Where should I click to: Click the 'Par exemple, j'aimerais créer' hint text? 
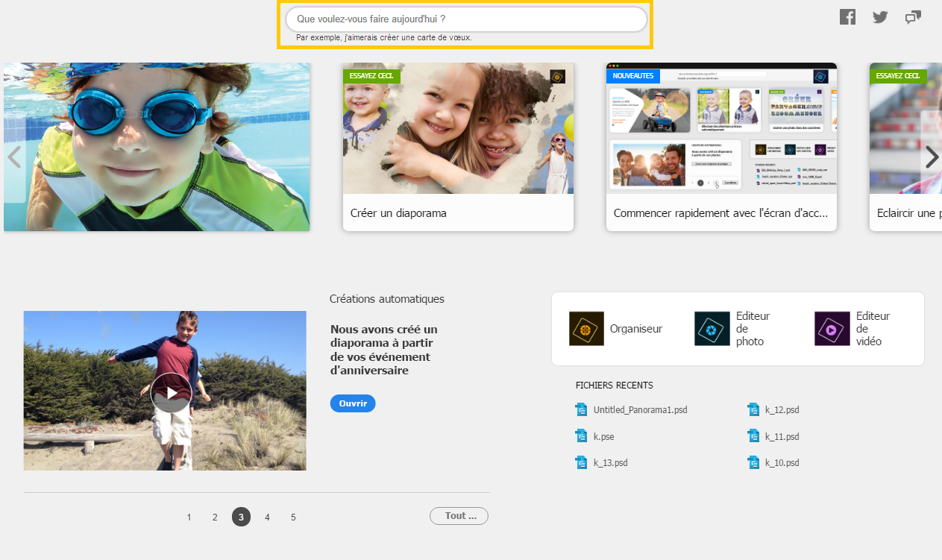point(383,37)
